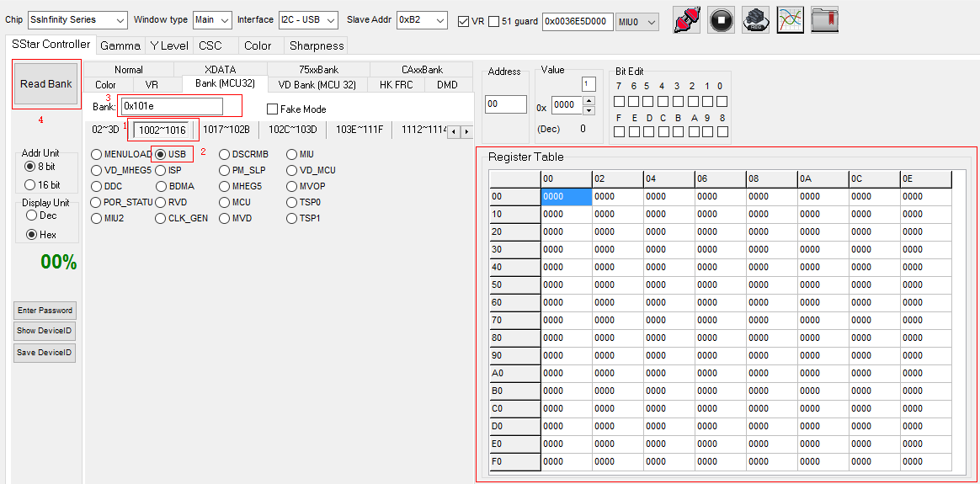This screenshot has height=484, width=980.
Task: Switch to the Gamma tab
Action: click(x=120, y=45)
